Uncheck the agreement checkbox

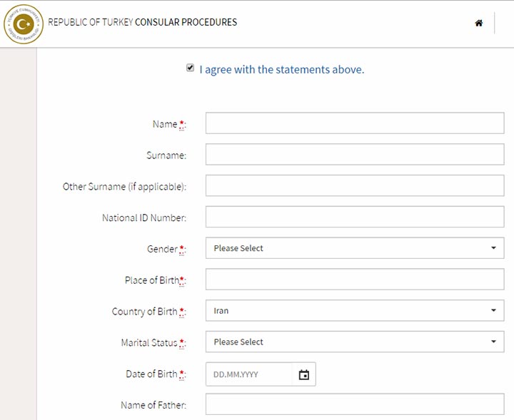point(190,68)
